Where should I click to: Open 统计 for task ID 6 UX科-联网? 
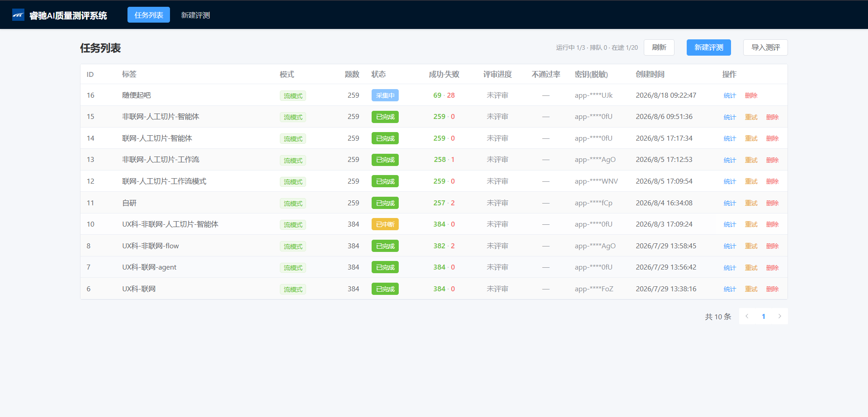(x=730, y=289)
